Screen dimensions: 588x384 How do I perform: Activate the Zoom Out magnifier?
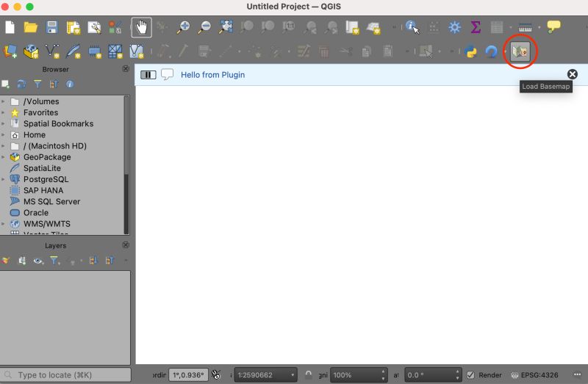(x=205, y=27)
